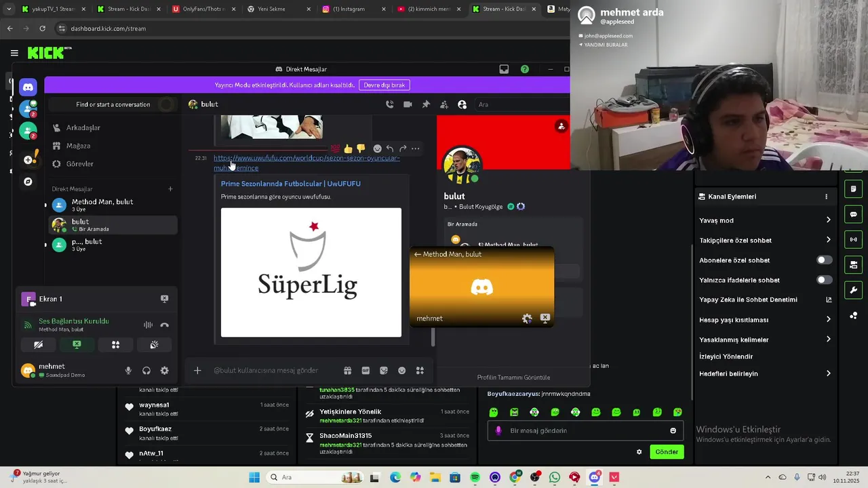The height and width of the screenshot is (488, 868).
Task: Open pinned messages in Discord chat header
Action: pos(426,104)
